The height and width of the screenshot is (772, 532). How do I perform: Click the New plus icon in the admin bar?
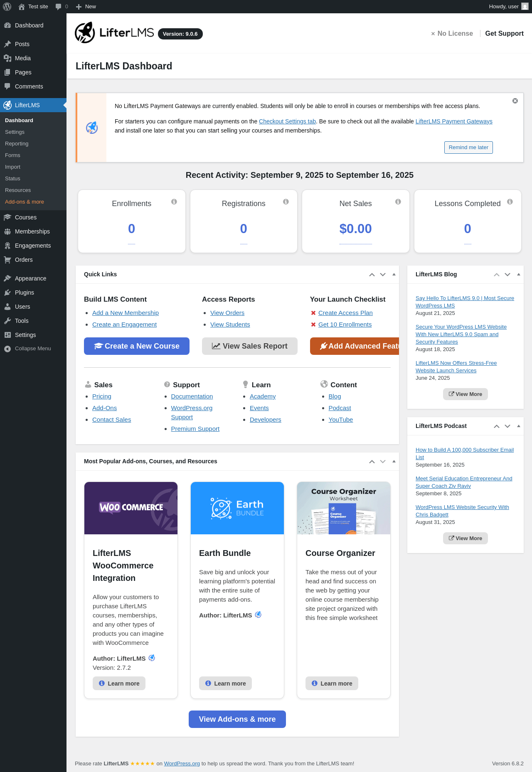tap(79, 7)
